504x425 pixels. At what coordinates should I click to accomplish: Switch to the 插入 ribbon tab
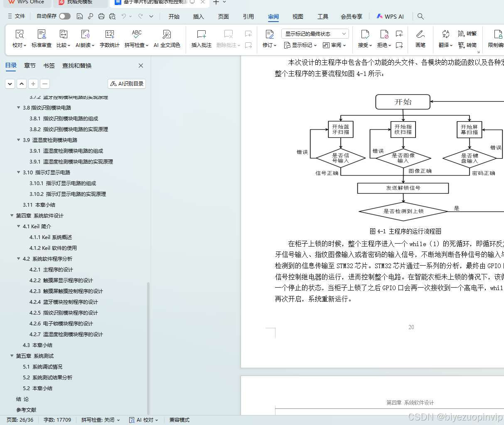coord(198,17)
